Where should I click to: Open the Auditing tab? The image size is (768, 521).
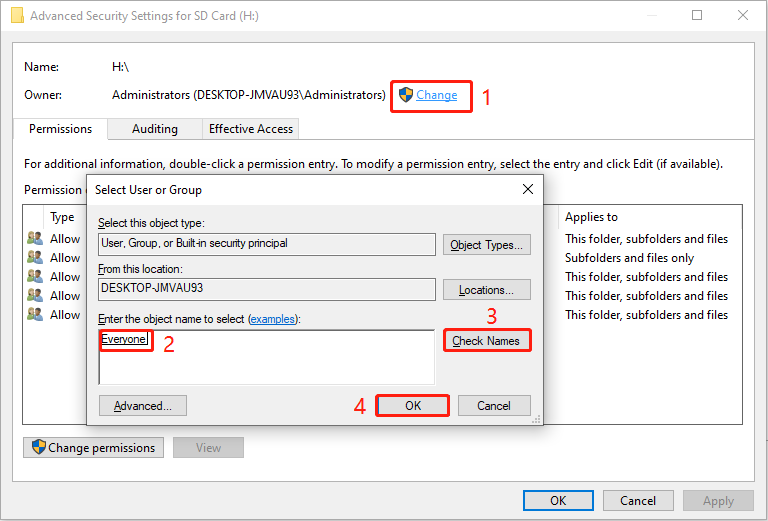pos(155,129)
